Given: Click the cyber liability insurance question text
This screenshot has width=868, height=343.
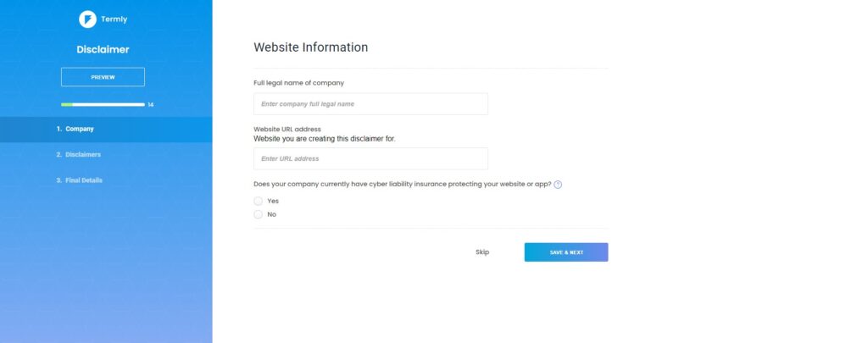Looking at the screenshot, I should pyautogui.click(x=402, y=185).
